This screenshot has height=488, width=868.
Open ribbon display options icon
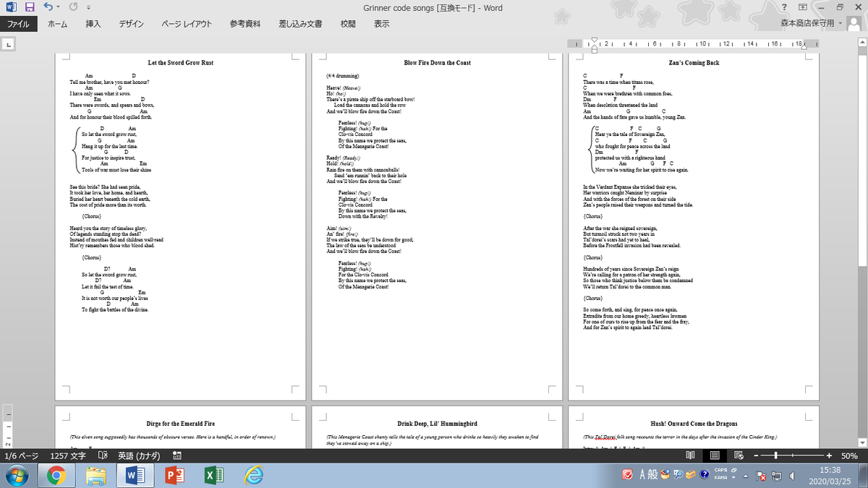pos(803,8)
